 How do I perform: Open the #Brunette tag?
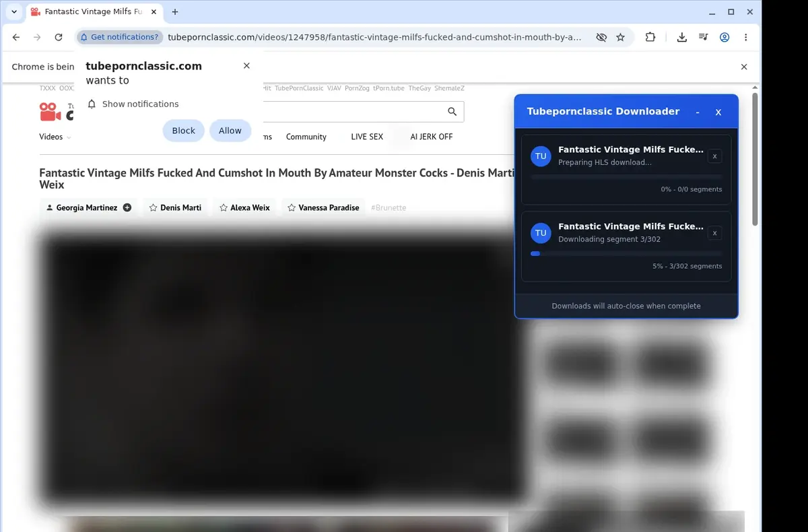coord(389,207)
